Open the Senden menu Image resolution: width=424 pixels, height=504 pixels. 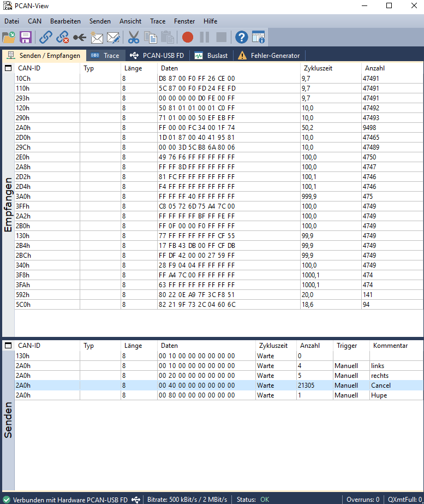pyautogui.click(x=100, y=21)
